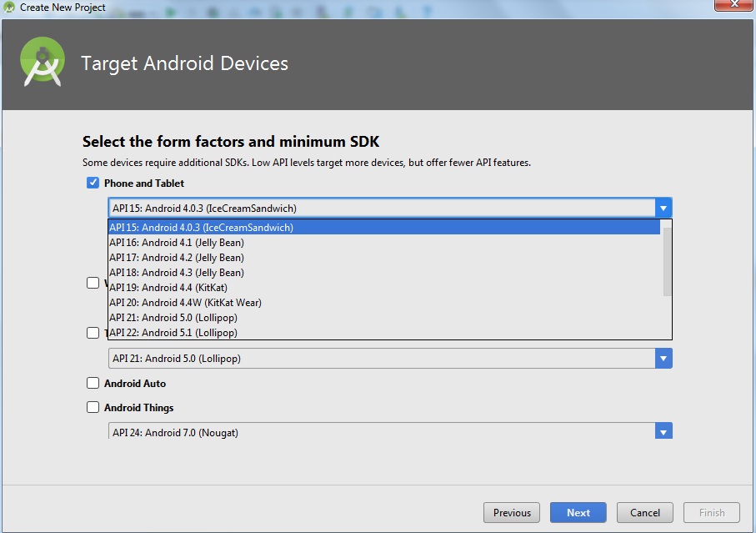The image size is (756, 533).
Task: Select API 22: Android 5.1 (Lollipop)
Action: tap(383, 332)
